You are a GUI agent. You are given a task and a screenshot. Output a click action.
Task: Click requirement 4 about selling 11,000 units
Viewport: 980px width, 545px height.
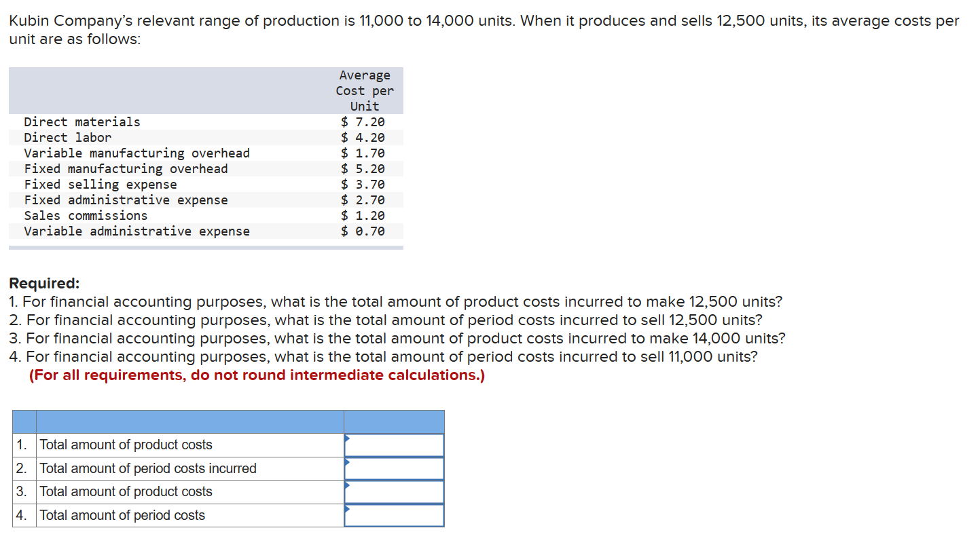pos(383,357)
